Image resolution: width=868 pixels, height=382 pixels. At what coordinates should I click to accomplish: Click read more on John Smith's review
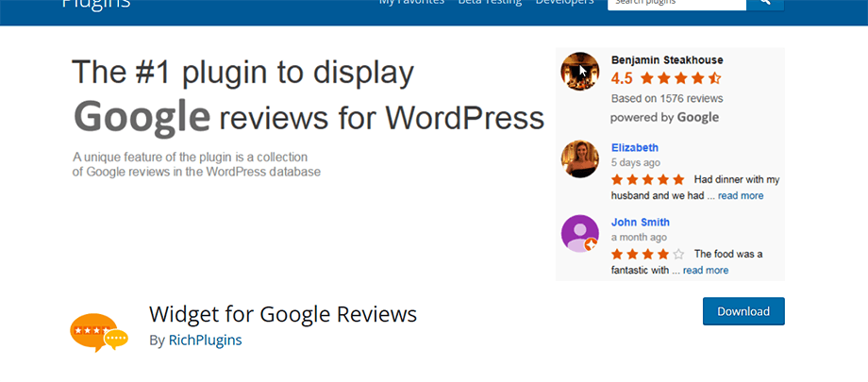pos(706,270)
